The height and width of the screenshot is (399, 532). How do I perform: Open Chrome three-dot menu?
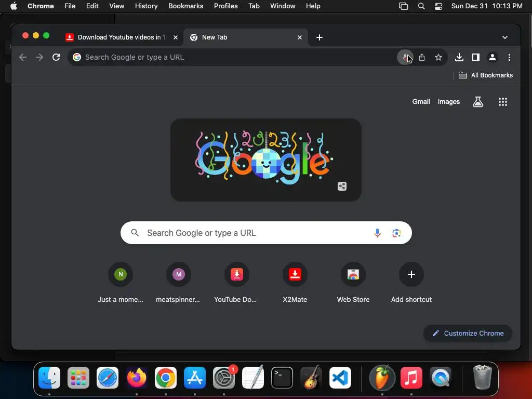click(509, 57)
